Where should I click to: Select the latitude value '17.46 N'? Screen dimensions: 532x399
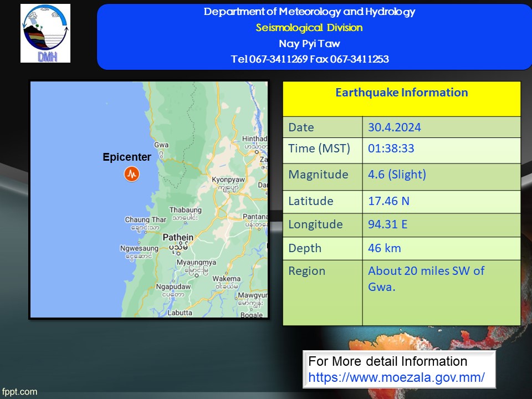pos(388,201)
